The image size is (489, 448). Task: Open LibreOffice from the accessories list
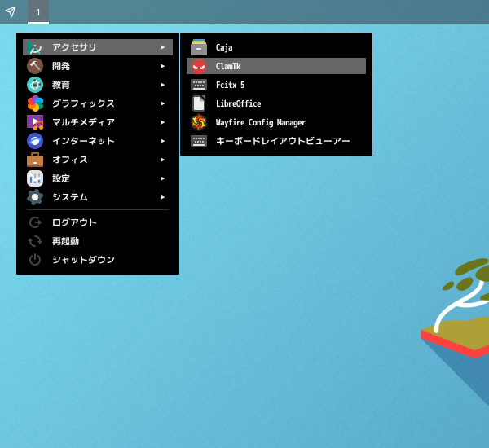(238, 103)
